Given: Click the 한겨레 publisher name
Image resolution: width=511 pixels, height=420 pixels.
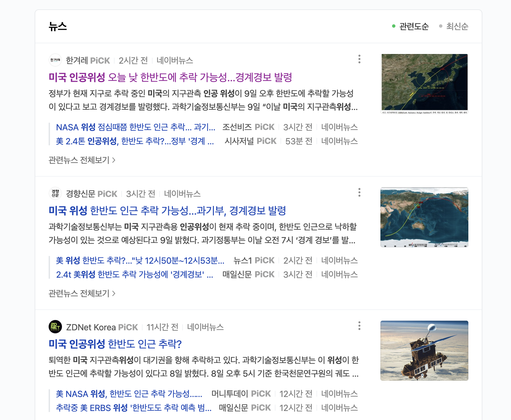Looking at the screenshot, I should (x=77, y=60).
